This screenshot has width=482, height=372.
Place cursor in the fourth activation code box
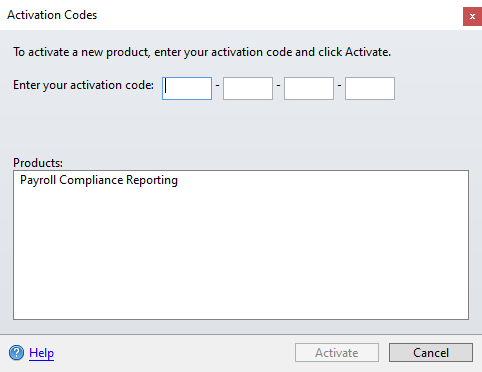tap(370, 88)
